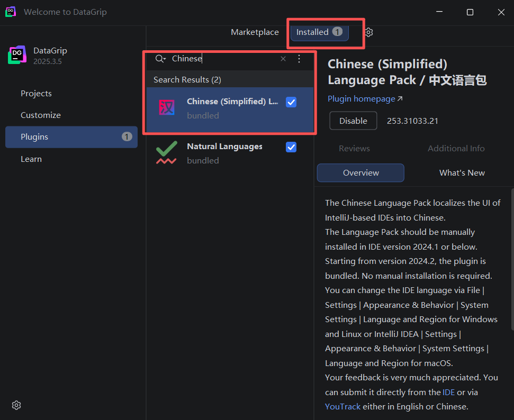Uncheck the Chinese (Simplified) plugin checkbox
Viewport: 514px width, 420px height.
click(291, 102)
